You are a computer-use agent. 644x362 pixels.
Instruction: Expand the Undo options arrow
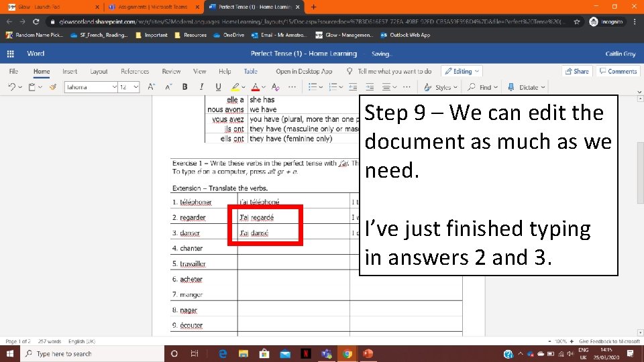tap(19, 87)
